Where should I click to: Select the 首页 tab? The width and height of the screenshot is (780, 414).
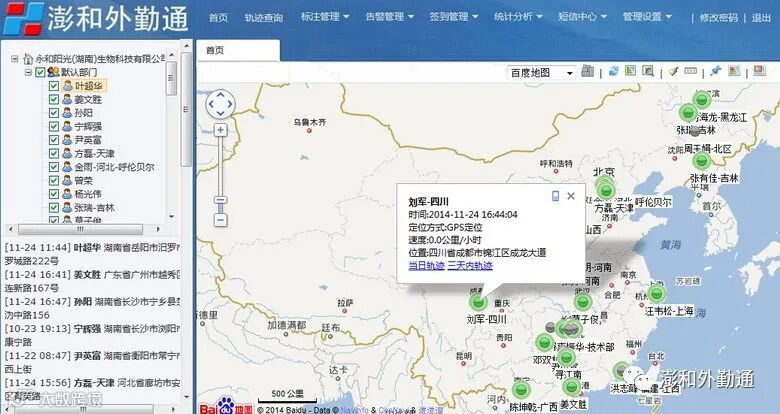tap(238, 50)
